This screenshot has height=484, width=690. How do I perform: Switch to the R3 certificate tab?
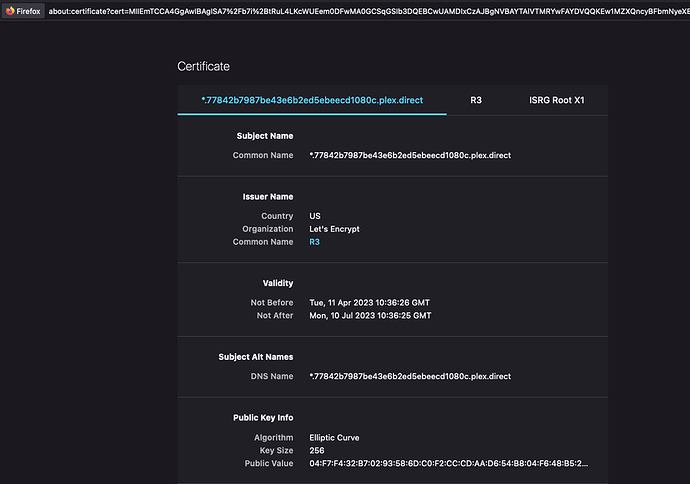coord(476,100)
